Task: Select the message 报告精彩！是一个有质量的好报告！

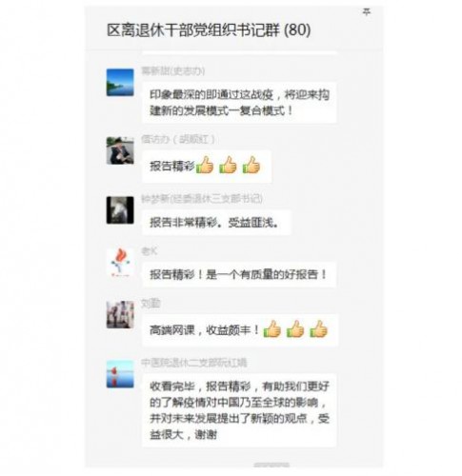Action: click(239, 274)
